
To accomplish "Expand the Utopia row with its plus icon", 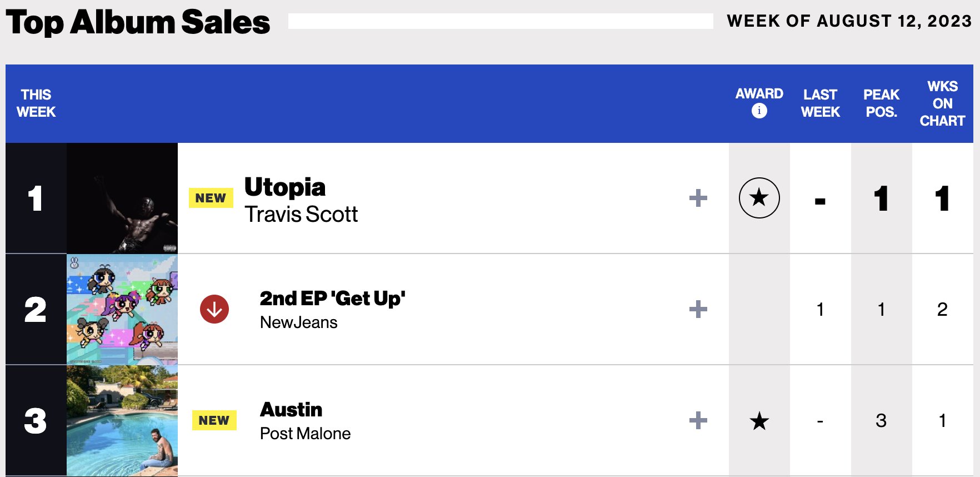I will point(698,198).
